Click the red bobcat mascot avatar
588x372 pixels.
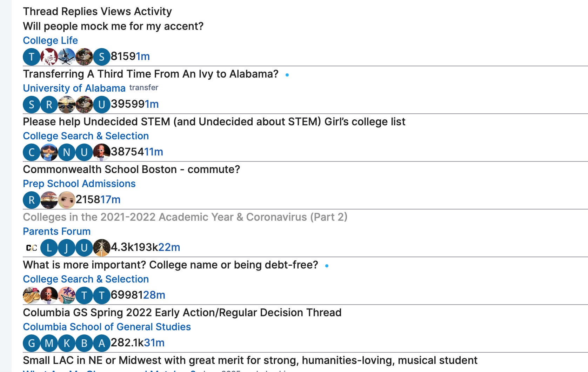(x=49, y=57)
